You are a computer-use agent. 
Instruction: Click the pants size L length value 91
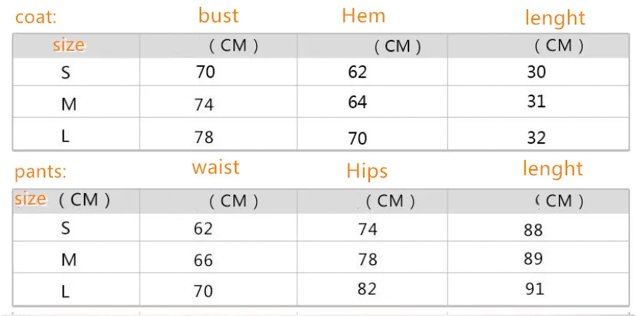point(535,289)
